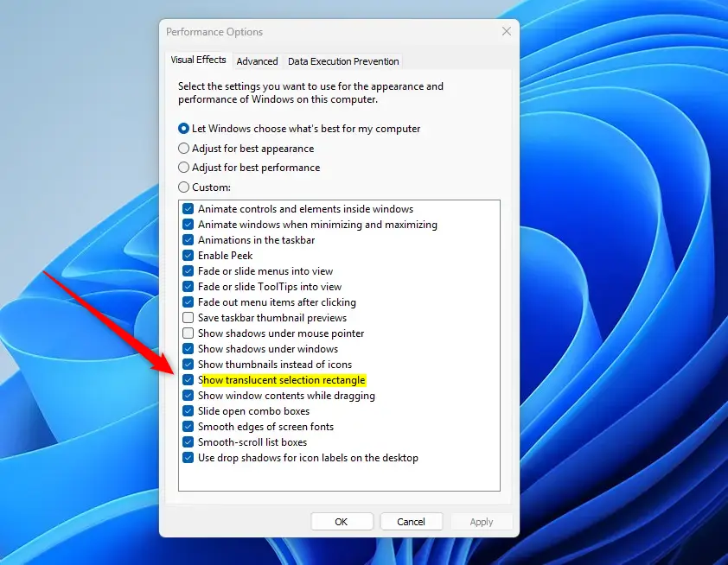Screen dimensions: 728x565
Task: Disable Animations in the taskbar
Action: coord(188,240)
